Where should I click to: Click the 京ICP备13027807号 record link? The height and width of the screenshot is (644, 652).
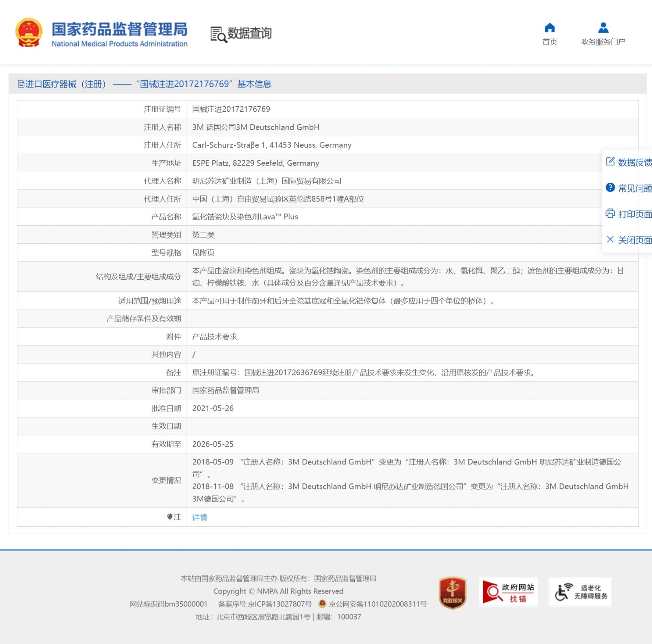(265, 604)
